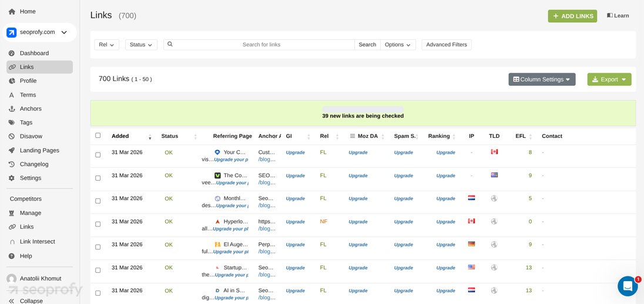
Task: Open the Column Settings dropdown
Action: pos(541,79)
